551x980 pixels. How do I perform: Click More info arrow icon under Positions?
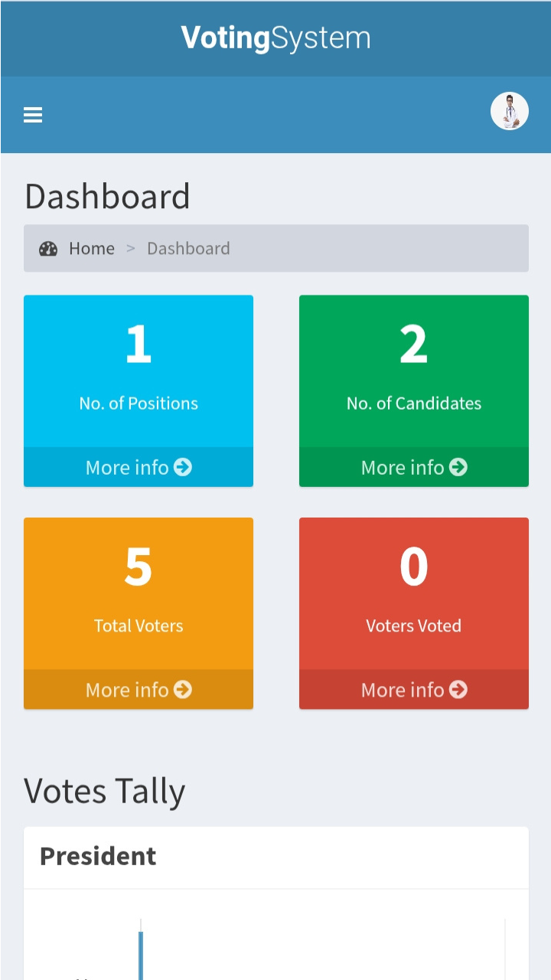pyautogui.click(x=183, y=467)
